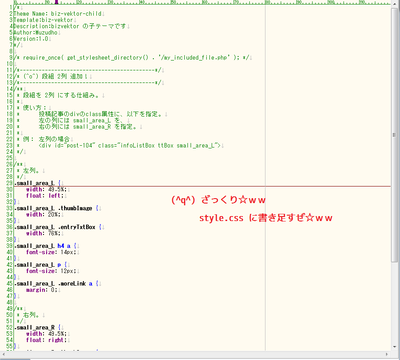Image resolution: width=400 pixels, height=360 pixels.
Task: Click the require_once comment line
Action: click(x=132, y=58)
